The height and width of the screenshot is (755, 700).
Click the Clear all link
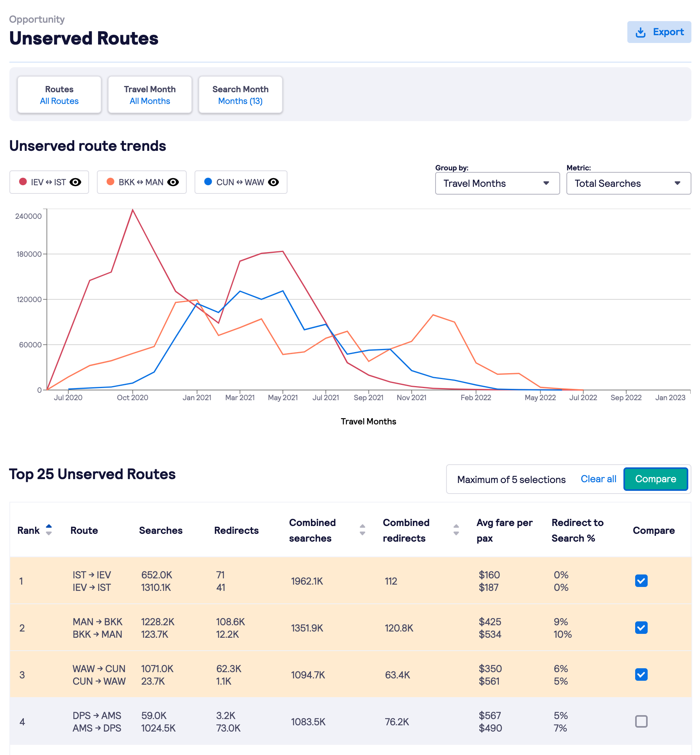pyautogui.click(x=598, y=479)
